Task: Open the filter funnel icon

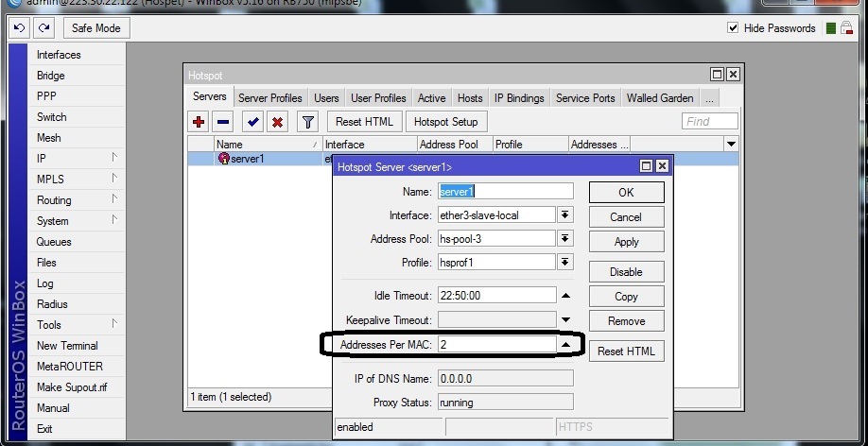Action: 308,122
